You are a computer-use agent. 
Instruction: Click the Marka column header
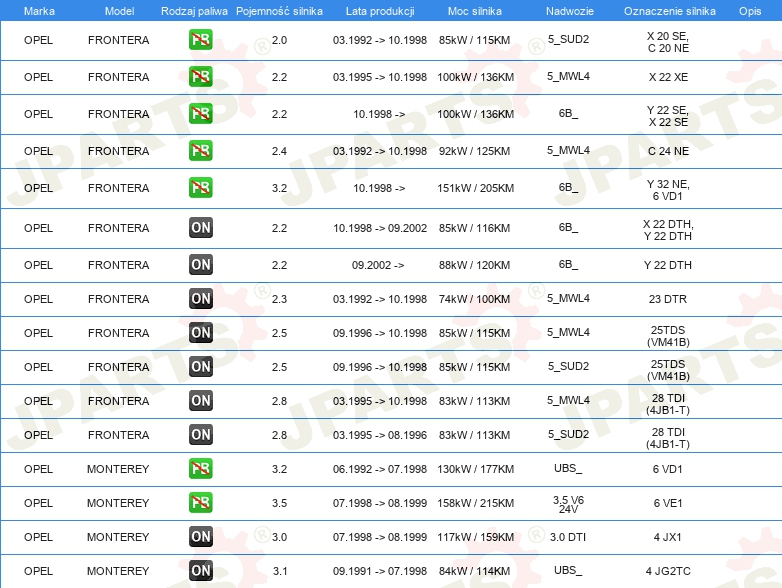coord(39,11)
